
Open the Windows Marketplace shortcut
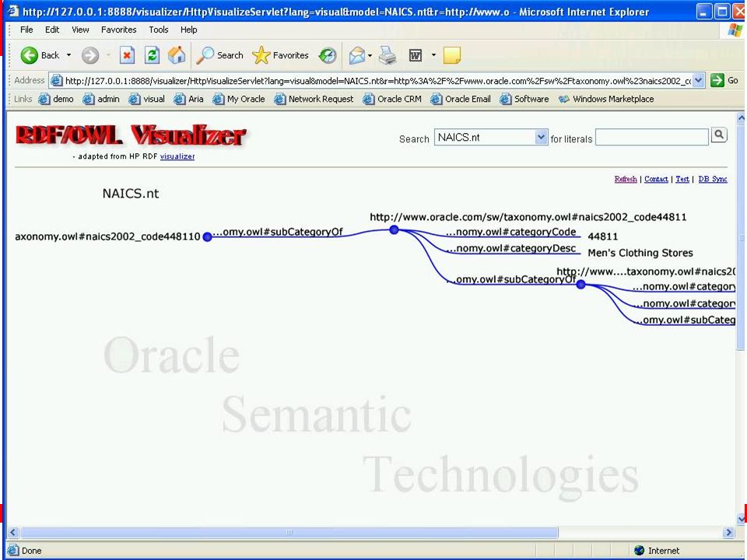coord(606,99)
